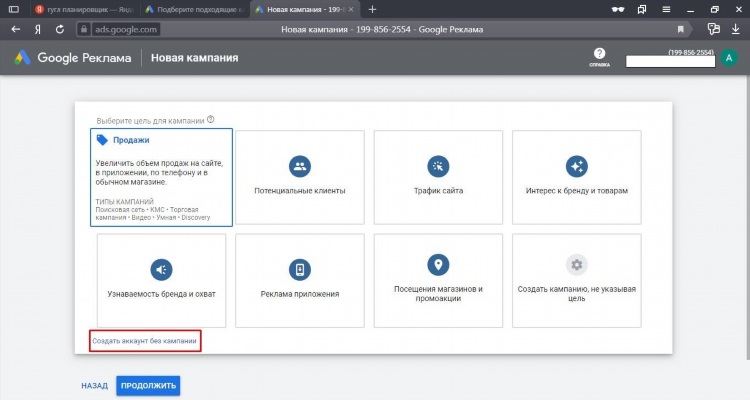
Task: Open incognito glasses mode icon
Action: click(x=618, y=9)
